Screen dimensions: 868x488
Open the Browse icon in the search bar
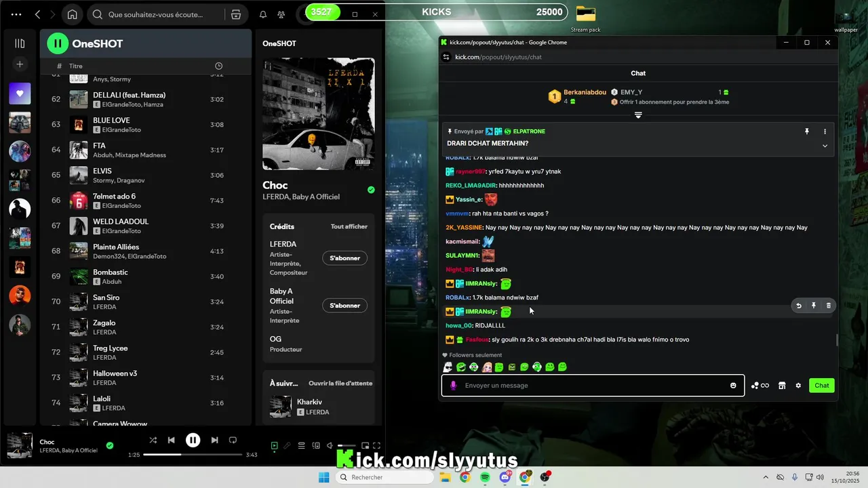point(235,14)
